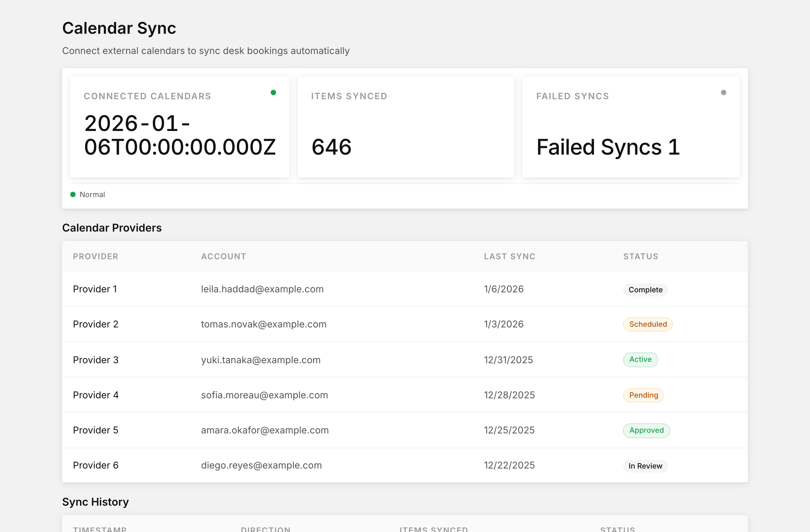This screenshot has width=810, height=532.
Task: Click the Sync History section heading
Action: click(x=95, y=502)
